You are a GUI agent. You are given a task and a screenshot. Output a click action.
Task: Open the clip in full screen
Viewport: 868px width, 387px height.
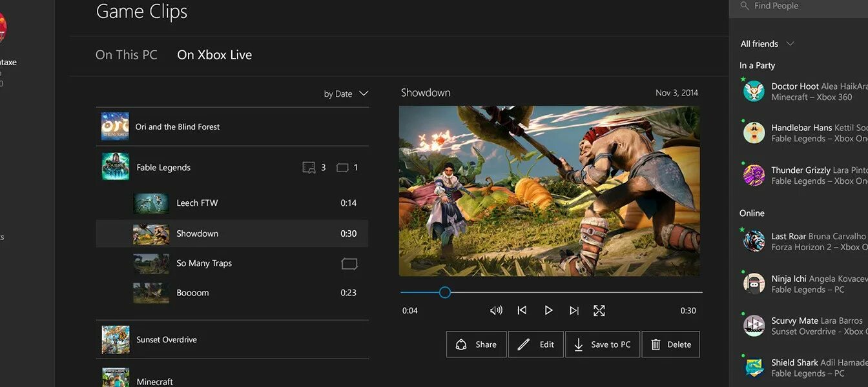click(599, 310)
